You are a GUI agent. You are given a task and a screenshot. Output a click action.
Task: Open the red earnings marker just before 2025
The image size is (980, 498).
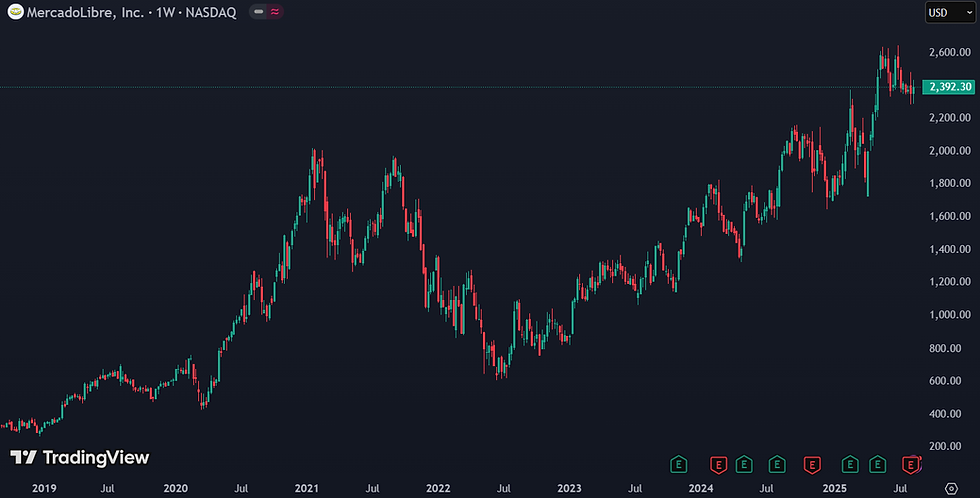coord(812,464)
